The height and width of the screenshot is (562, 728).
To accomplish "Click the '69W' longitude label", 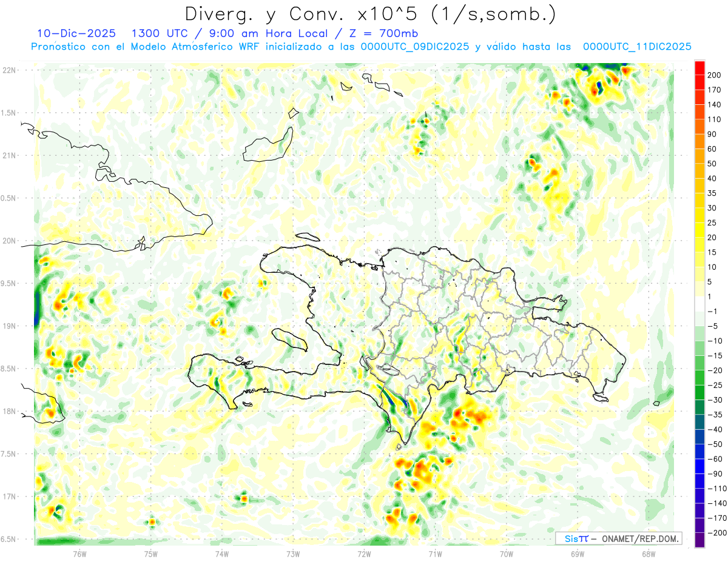I will tap(577, 553).
